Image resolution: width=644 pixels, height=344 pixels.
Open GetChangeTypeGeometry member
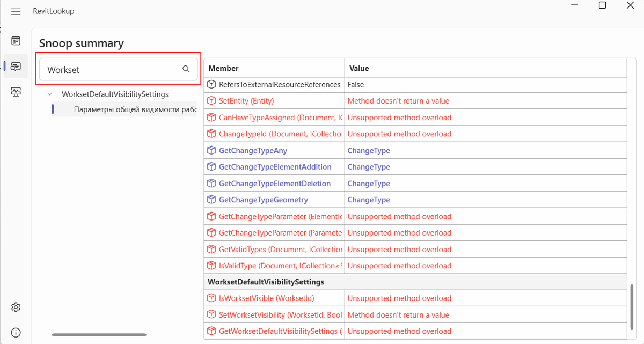click(264, 200)
